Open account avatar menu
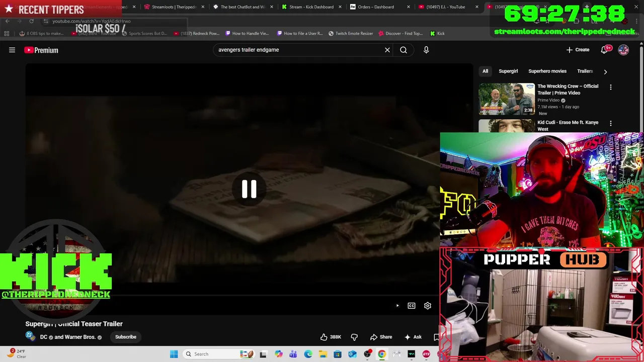This screenshot has height=362, width=644. 623,50
